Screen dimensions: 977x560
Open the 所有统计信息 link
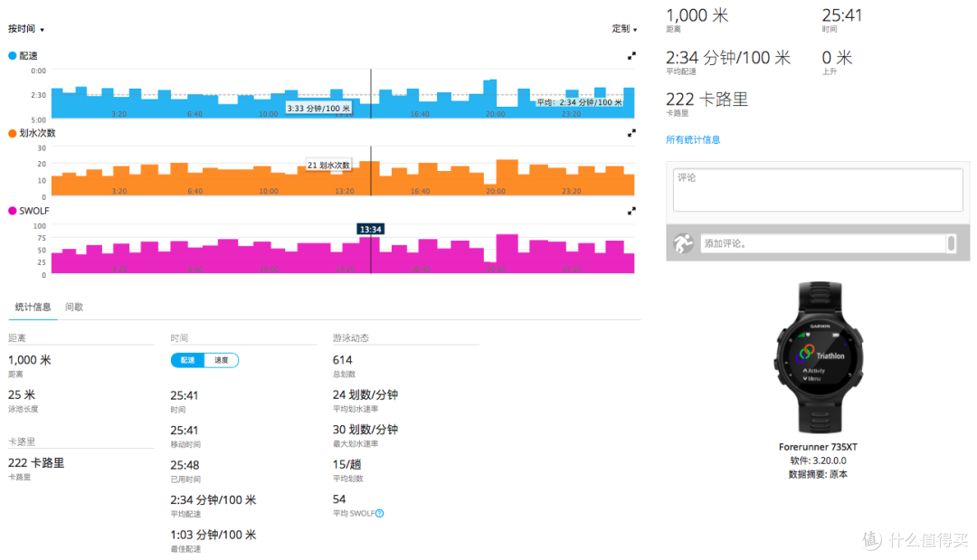pos(693,139)
